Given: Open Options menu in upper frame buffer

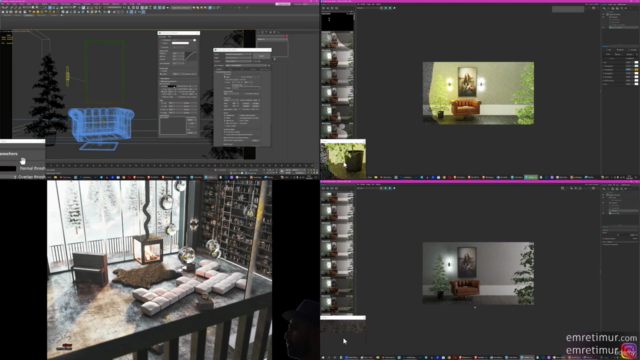Looking at the screenshot, I should (378, 4).
